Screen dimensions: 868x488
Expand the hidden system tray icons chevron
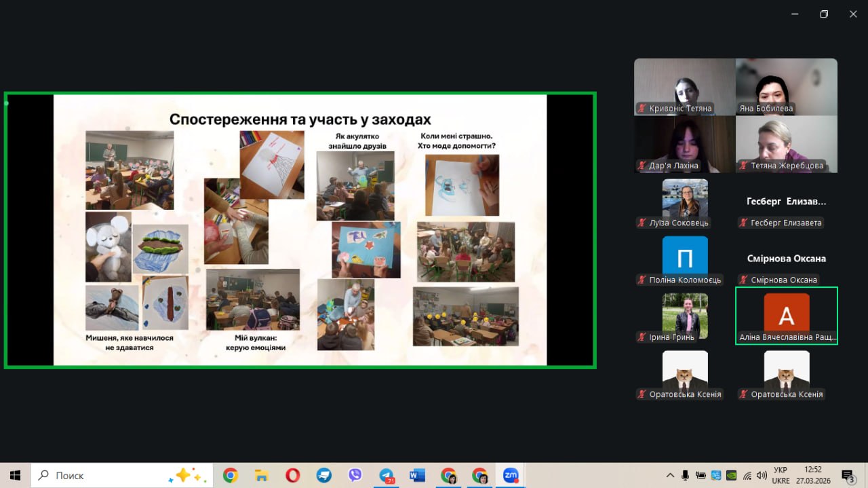point(671,475)
